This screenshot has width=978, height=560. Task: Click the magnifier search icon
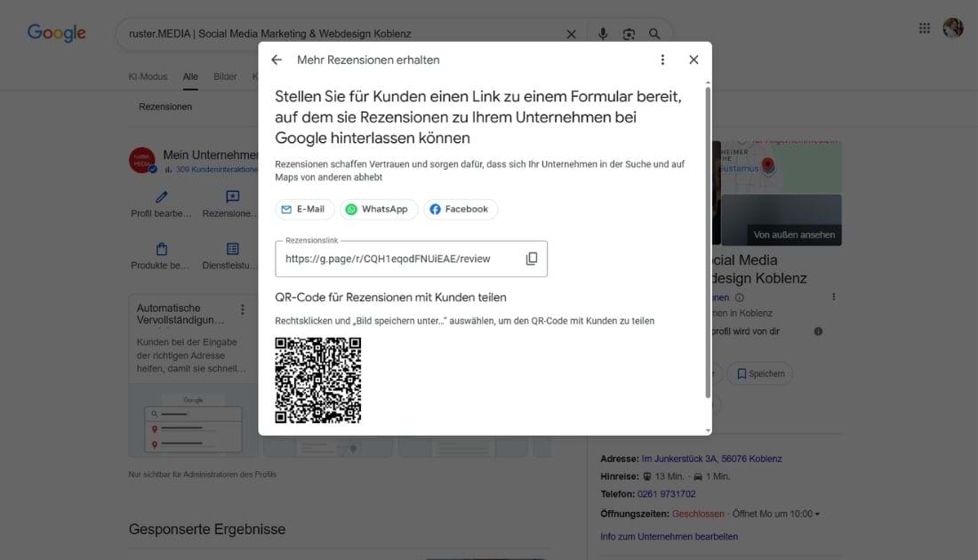654,35
